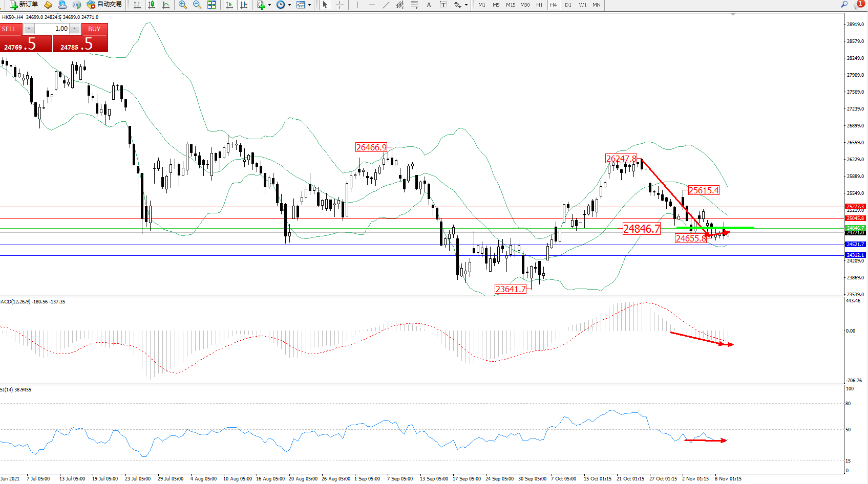Switch to the M15 timeframe

511,5
